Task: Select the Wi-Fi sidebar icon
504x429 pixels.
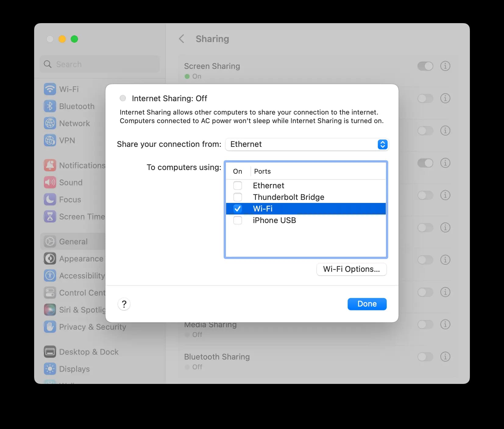Action: [x=50, y=89]
